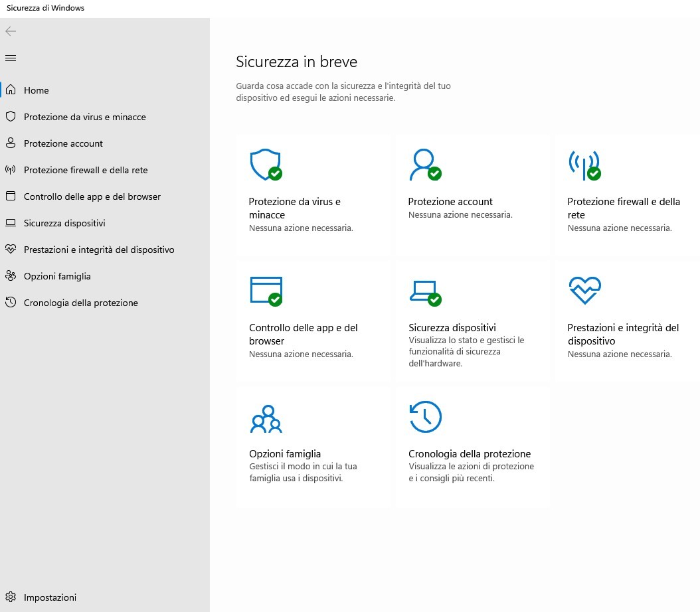Click the app window icon in sidebar
700x612 pixels.
tap(11, 196)
